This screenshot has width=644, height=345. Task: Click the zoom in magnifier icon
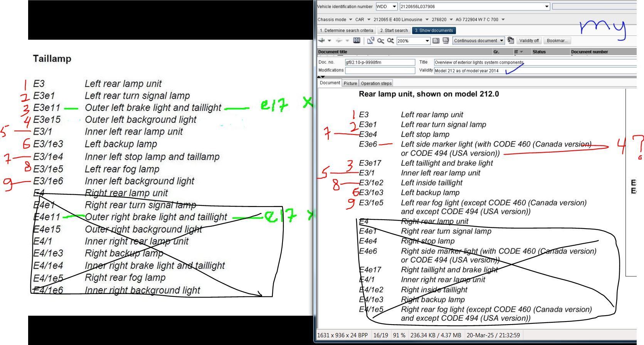pos(390,40)
